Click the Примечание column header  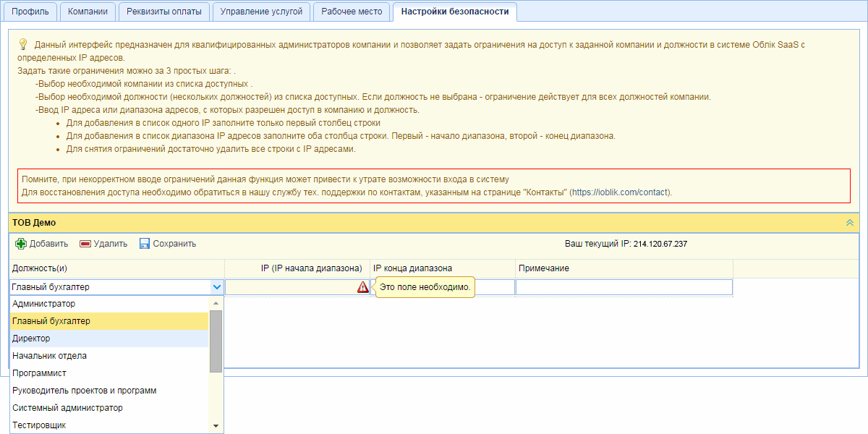[x=624, y=268]
